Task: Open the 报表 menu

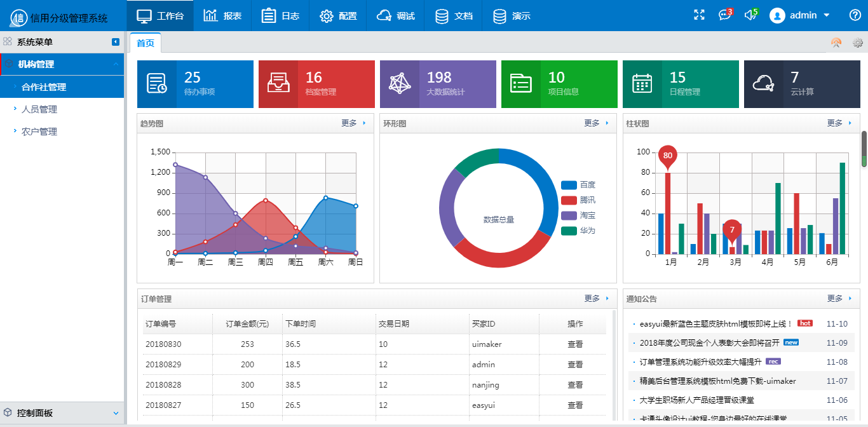Action: (x=223, y=16)
